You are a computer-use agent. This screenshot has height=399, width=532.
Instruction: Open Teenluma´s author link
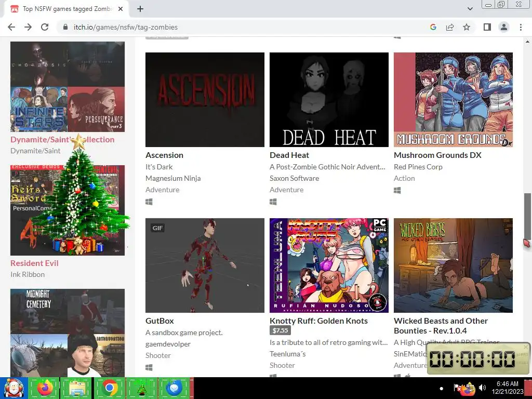pyautogui.click(x=288, y=354)
